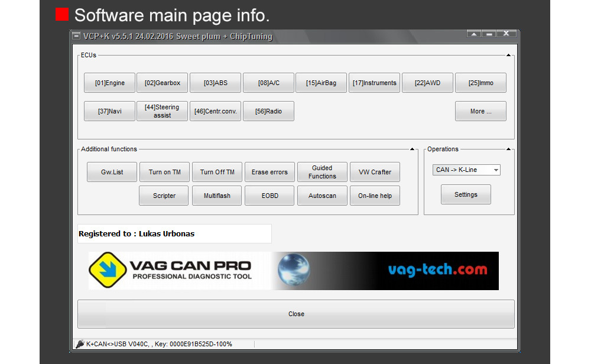
Task: Start EOBD diagnostics
Action: [x=269, y=196]
